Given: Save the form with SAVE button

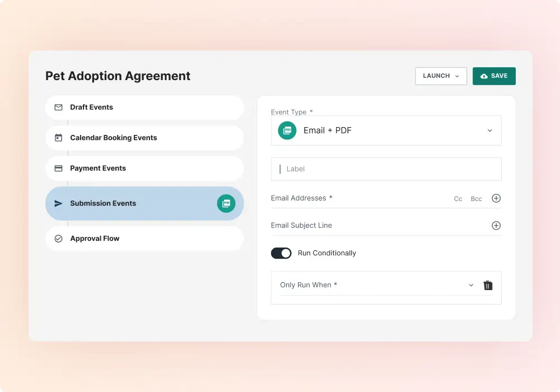Looking at the screenshot, I should (494, 76).
